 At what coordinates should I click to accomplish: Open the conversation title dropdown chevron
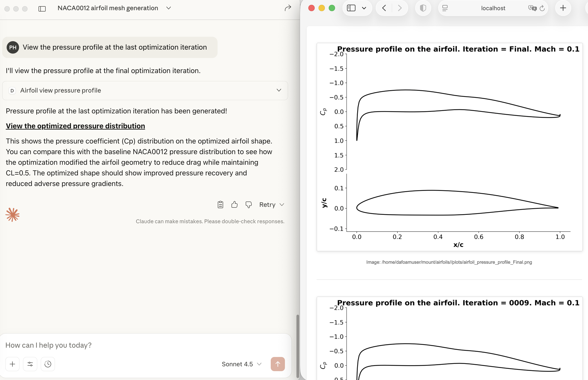click(x=169, y=8)
